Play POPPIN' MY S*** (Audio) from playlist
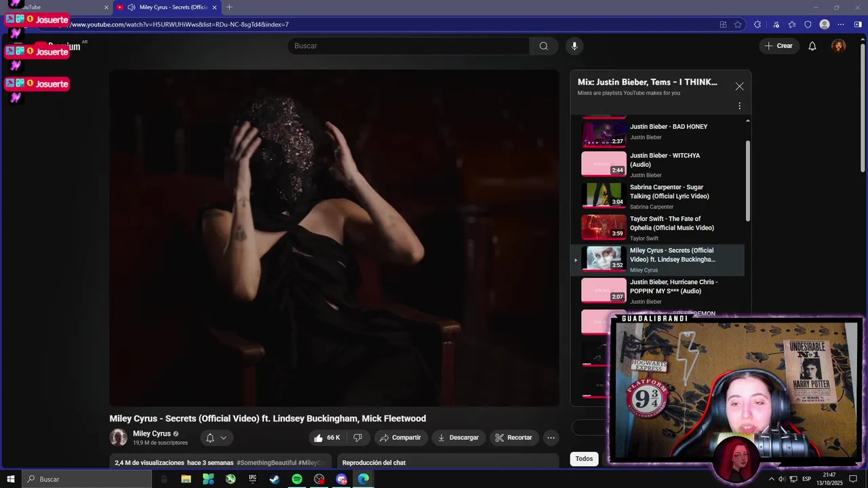This screenshot has height=488, width=868. 656,291
